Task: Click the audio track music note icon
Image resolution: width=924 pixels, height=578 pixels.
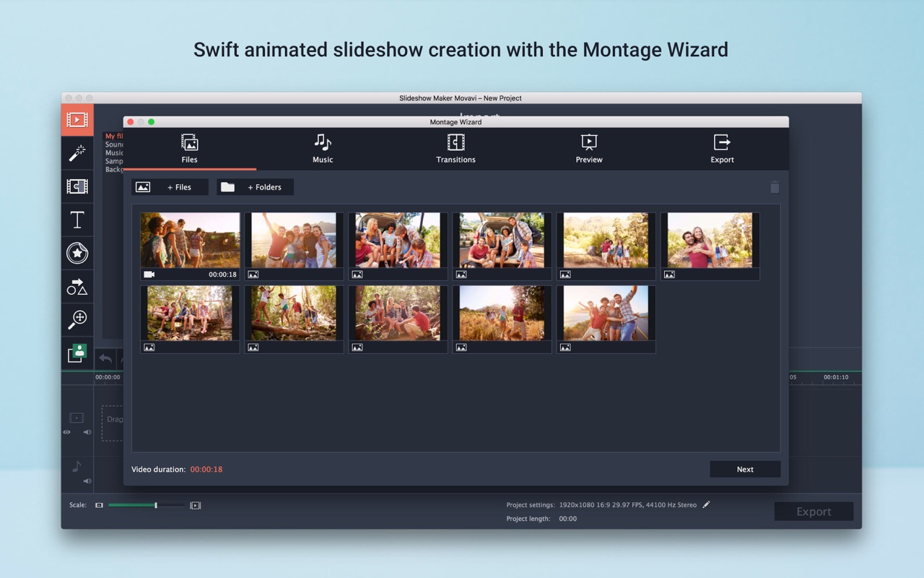Action: (x=77, y=467)
